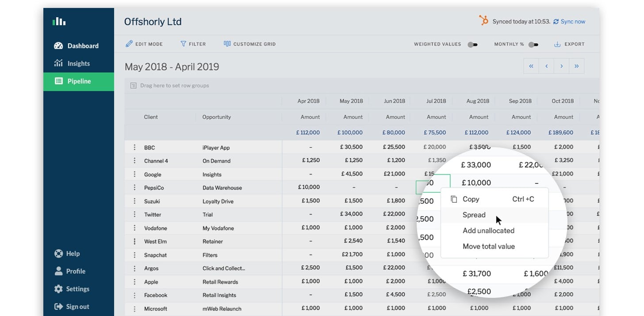Open the PepsiCo row three-dot menu
This screenshot has width=644, height=316.
[134, 187]
